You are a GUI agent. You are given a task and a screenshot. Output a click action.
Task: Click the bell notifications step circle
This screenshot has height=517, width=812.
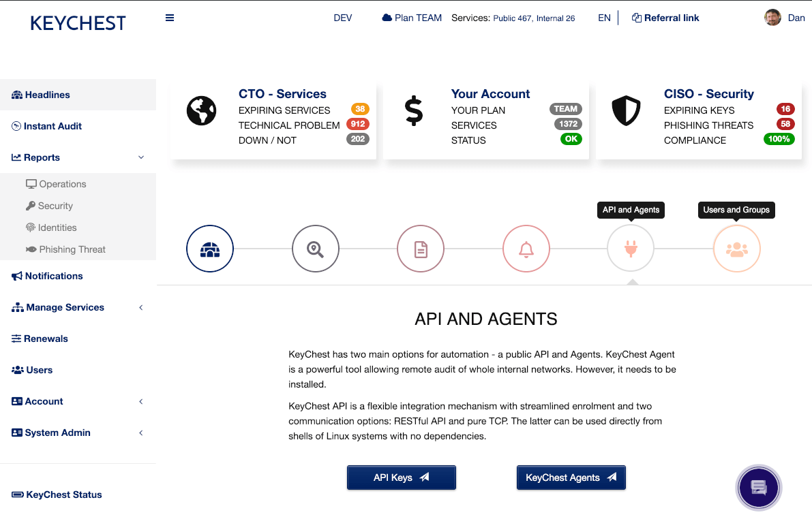(x=526, y=249)
